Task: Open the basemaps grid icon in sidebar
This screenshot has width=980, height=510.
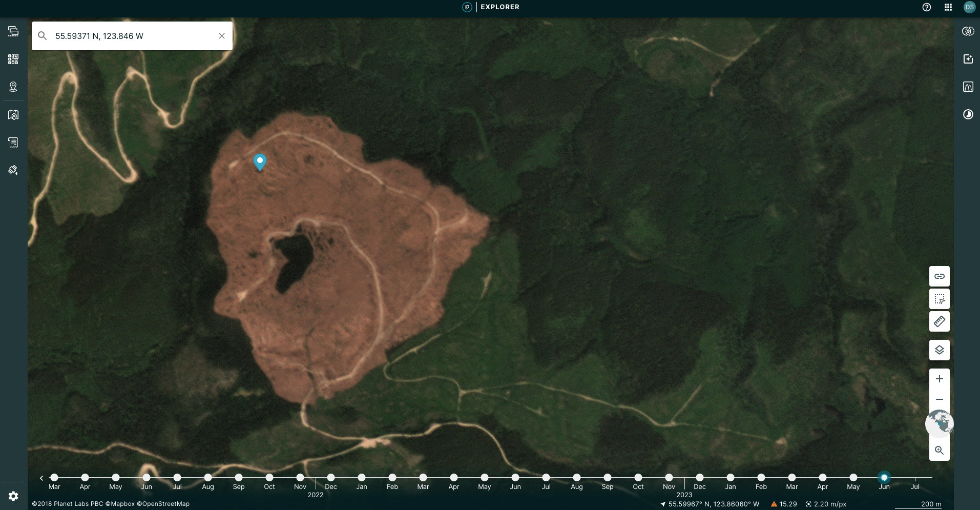Action: (x=13, y=59)
